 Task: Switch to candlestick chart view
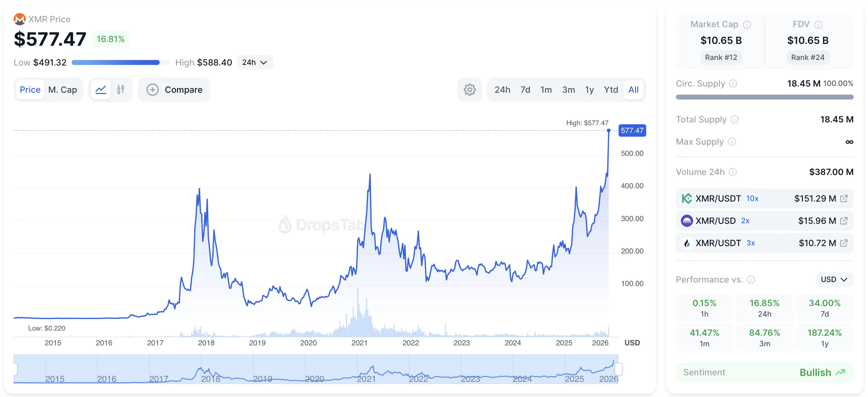(x=121, y=90)
